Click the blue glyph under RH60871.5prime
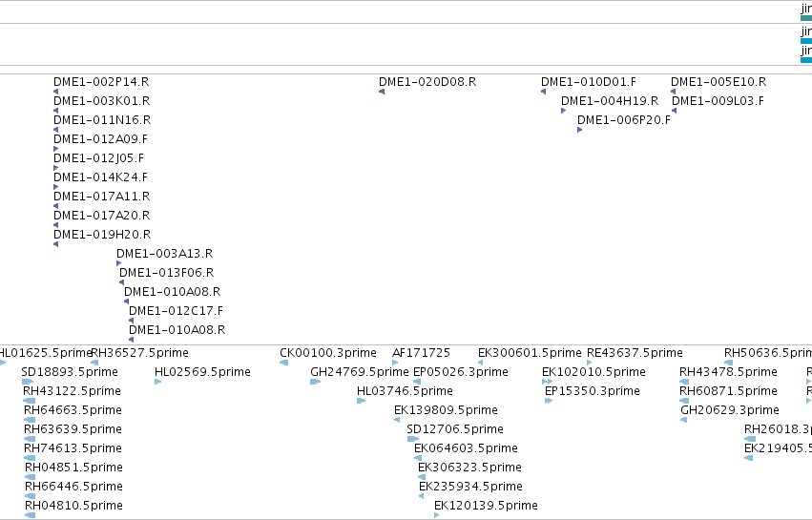812x520 pixels. 684,401
